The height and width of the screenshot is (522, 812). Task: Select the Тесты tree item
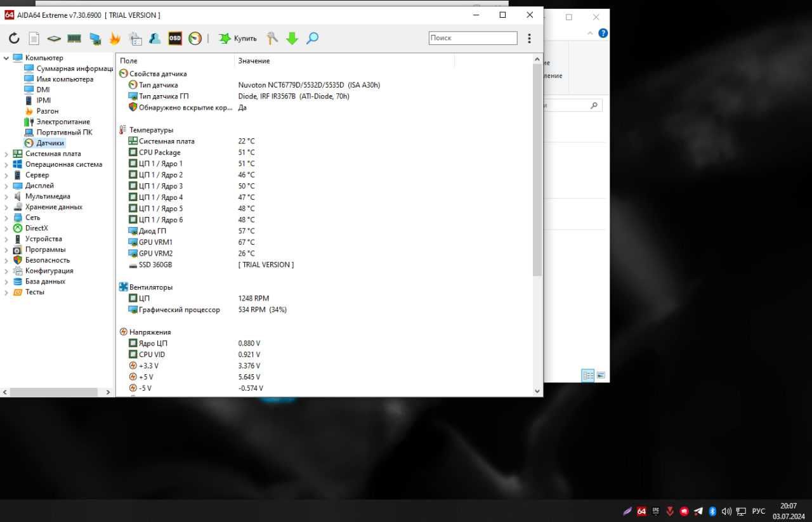tap(29, 292)
